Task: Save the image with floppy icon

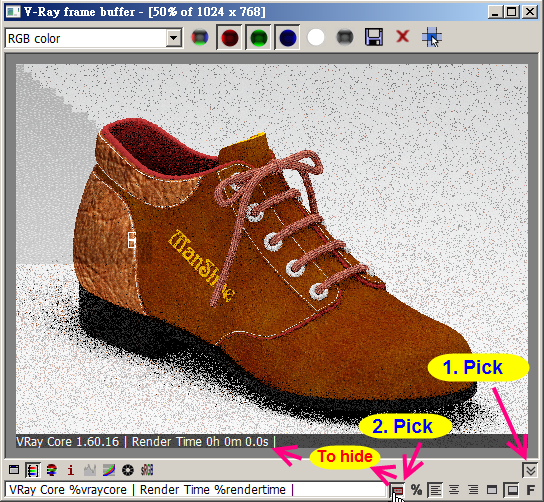Action: (374, 37)
